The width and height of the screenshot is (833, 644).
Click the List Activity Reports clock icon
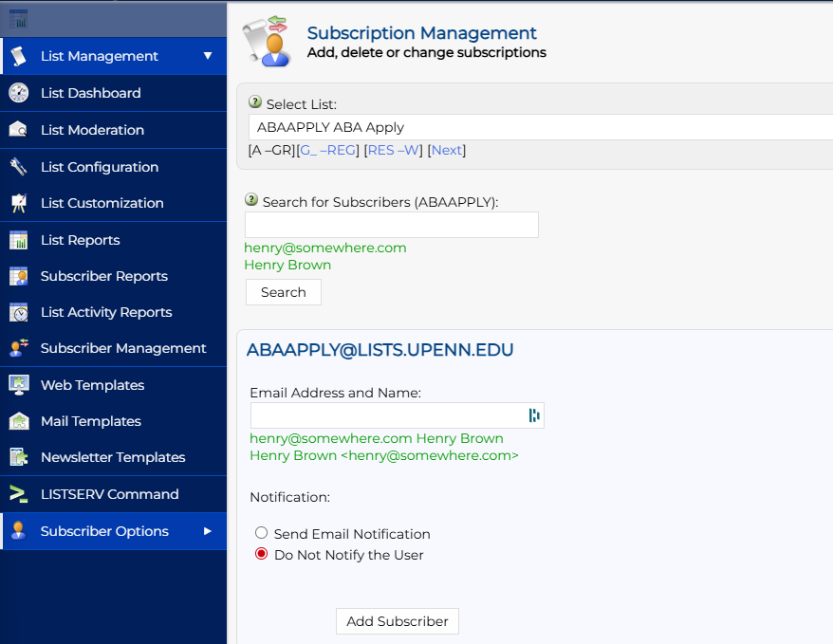19,312
